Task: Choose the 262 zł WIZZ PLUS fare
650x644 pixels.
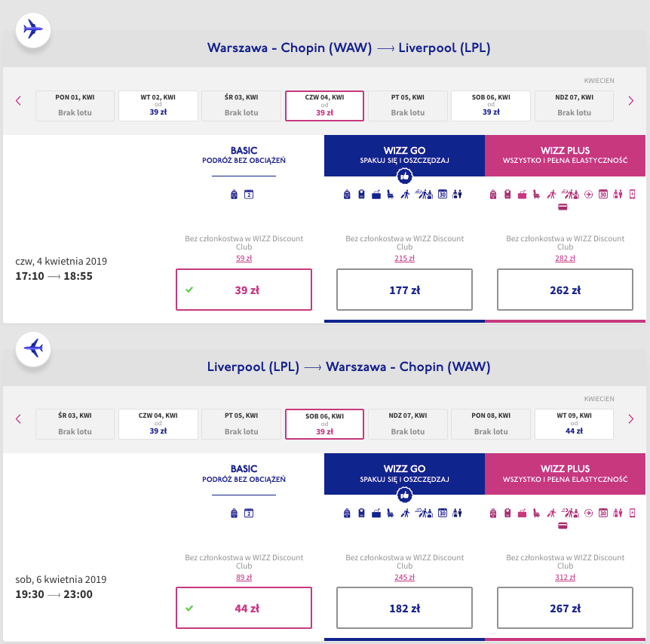Action: pos(565,290)
